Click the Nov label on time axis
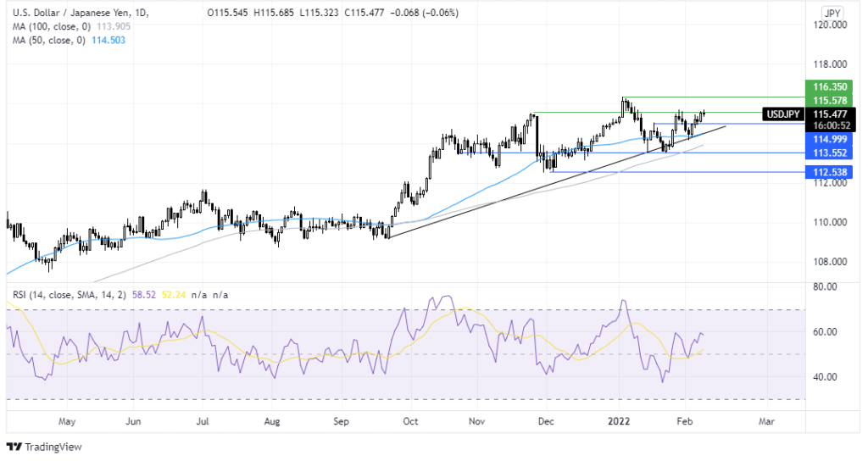 tap(476, 421)
